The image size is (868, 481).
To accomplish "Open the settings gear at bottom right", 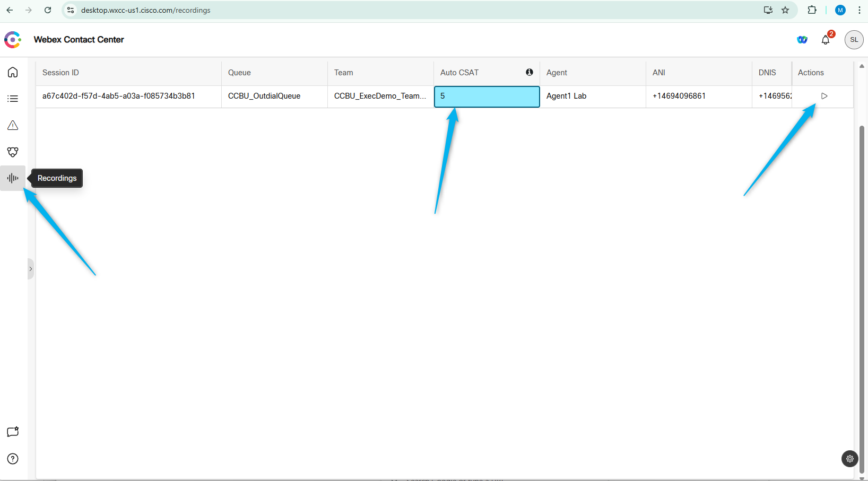I will pyautogui.click(x=849, y=459).
